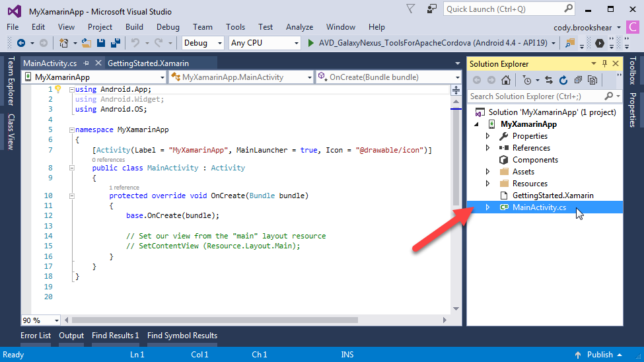Click Pending Changes Filter clock icon
Viewport: 644px width, 362px height.
pos(527,80)
